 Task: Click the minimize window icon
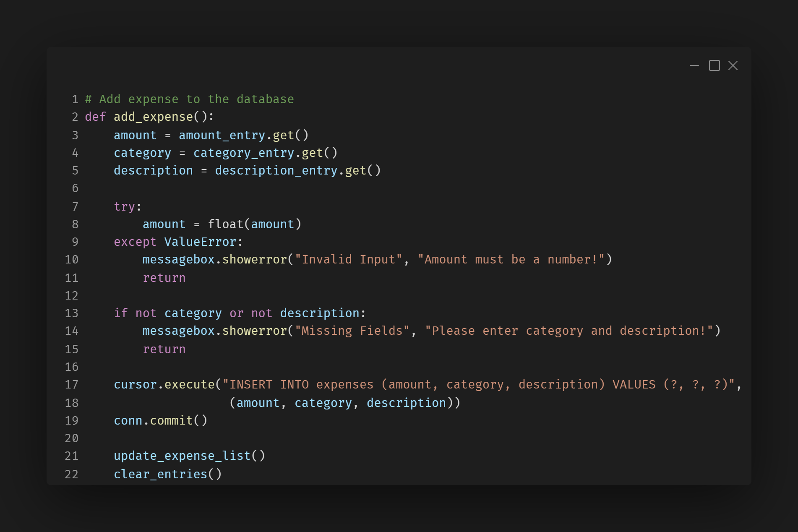point(694,66)
